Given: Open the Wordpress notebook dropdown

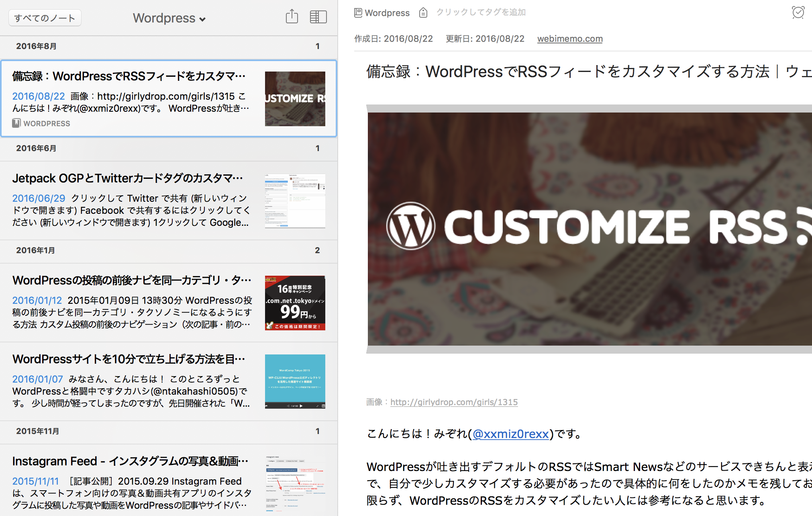Looking at the screenshot, I should [x=169, y=18].
